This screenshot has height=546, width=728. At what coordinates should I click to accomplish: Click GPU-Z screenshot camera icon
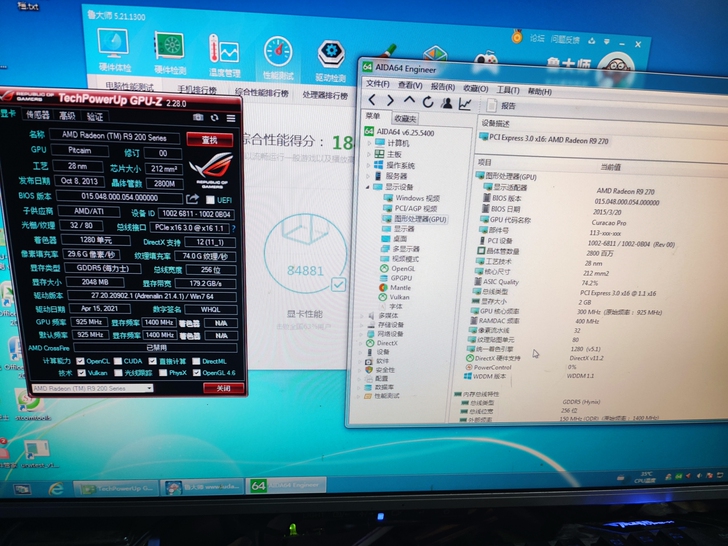click(x=198, y=117)
